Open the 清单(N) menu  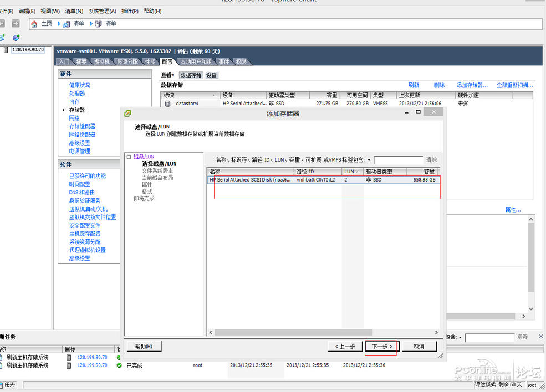74,11
